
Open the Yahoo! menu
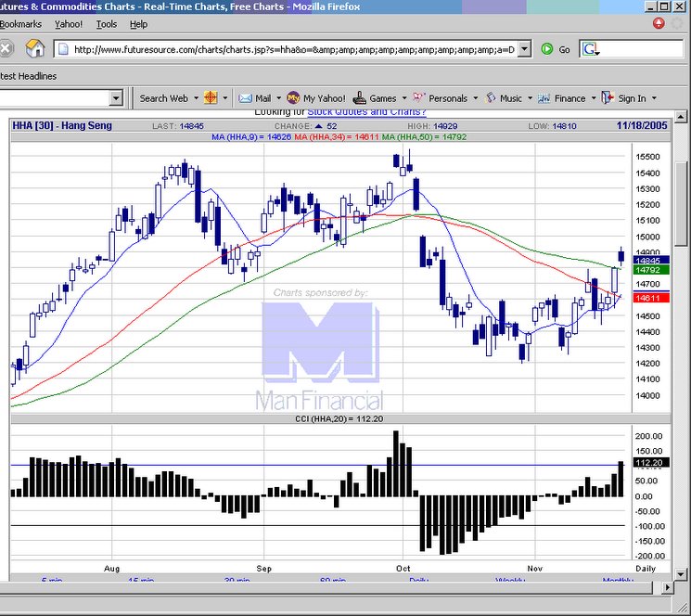[69, 24]
